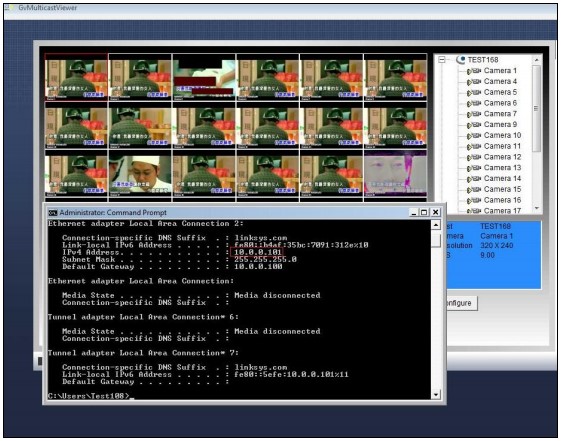Select Camera 1 label in tree
Screen dimensions: 562x441
(500, 71)
